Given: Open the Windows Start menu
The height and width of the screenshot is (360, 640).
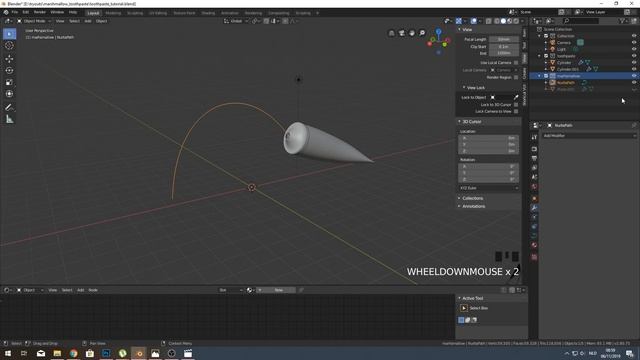Looking at the screenshot, I should (x=8, y=353).
